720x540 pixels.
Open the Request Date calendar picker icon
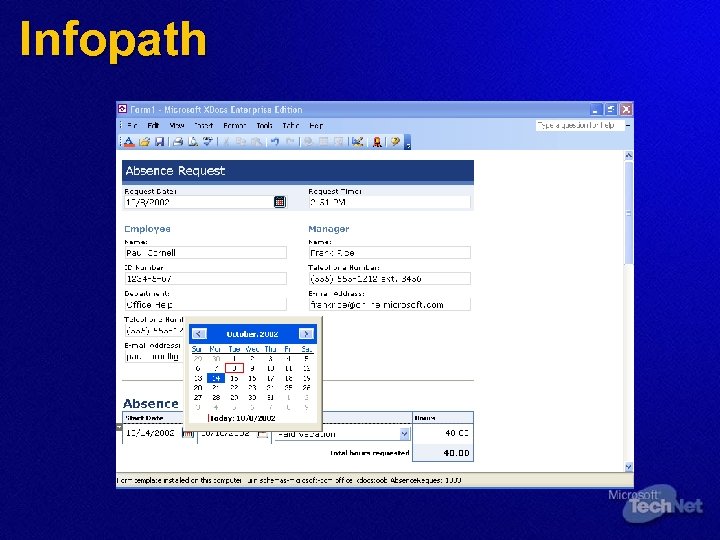[x=280, y=202]
